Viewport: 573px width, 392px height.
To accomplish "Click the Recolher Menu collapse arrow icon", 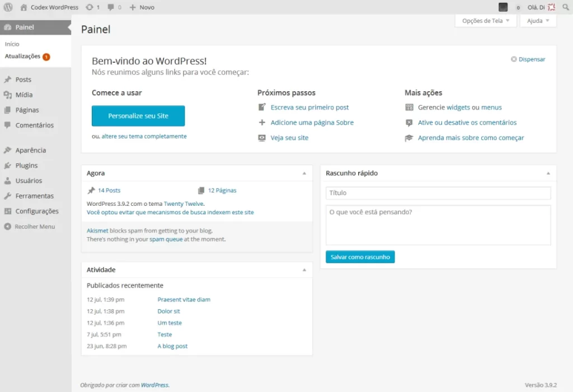I will 8,226.
